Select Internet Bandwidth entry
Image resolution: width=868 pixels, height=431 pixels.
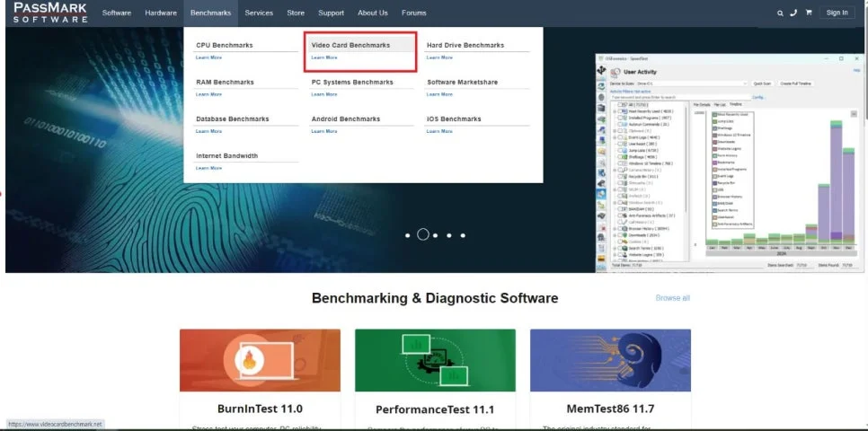pos(227,156)
